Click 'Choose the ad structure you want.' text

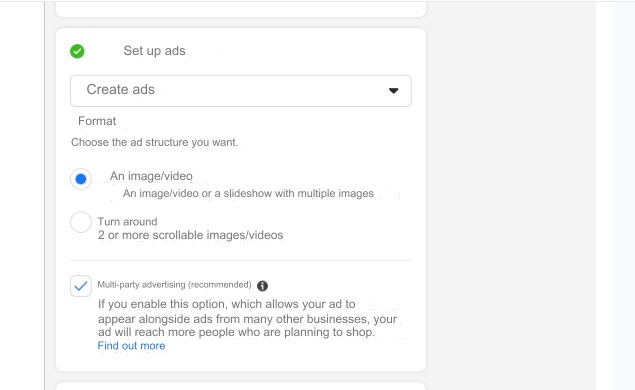point(154,143)
